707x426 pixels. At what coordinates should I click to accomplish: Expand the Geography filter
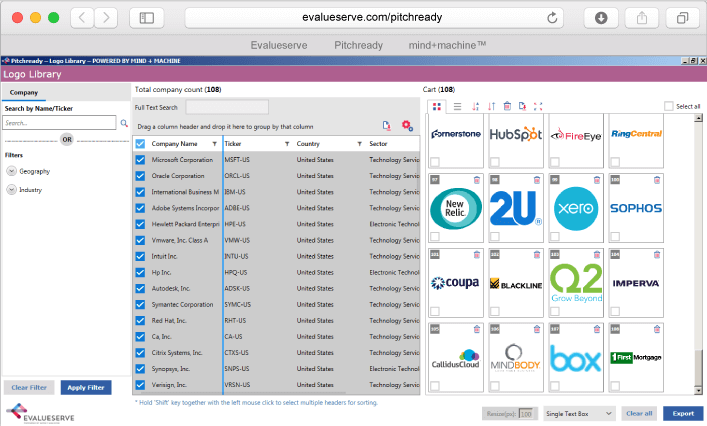(x=11, y=171)
